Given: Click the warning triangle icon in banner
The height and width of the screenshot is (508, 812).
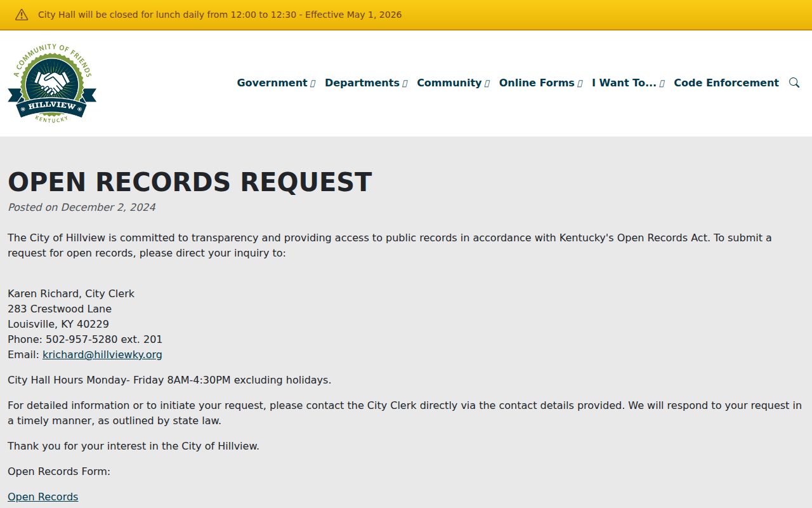Looking at the screenshot, I should click(22, 15).
